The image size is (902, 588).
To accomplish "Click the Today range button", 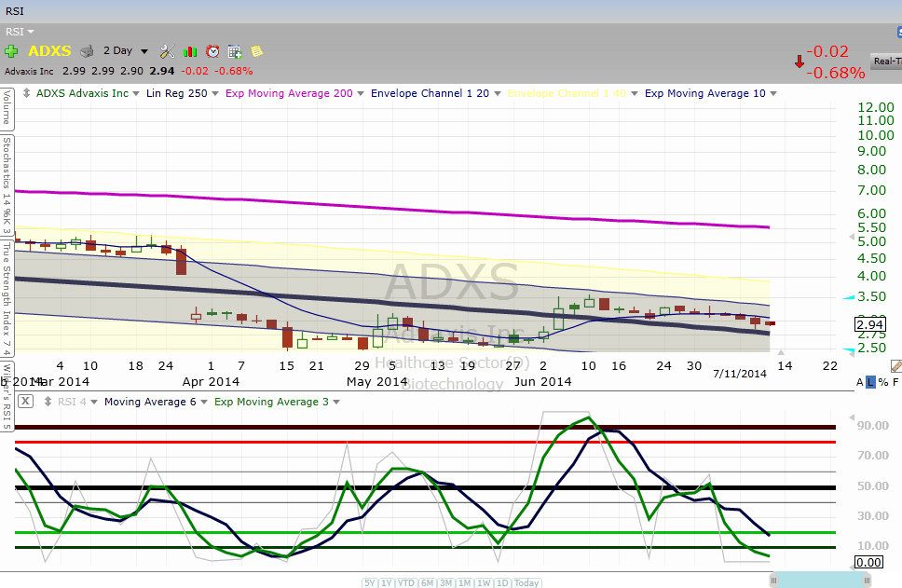I will tap(526, 582).
